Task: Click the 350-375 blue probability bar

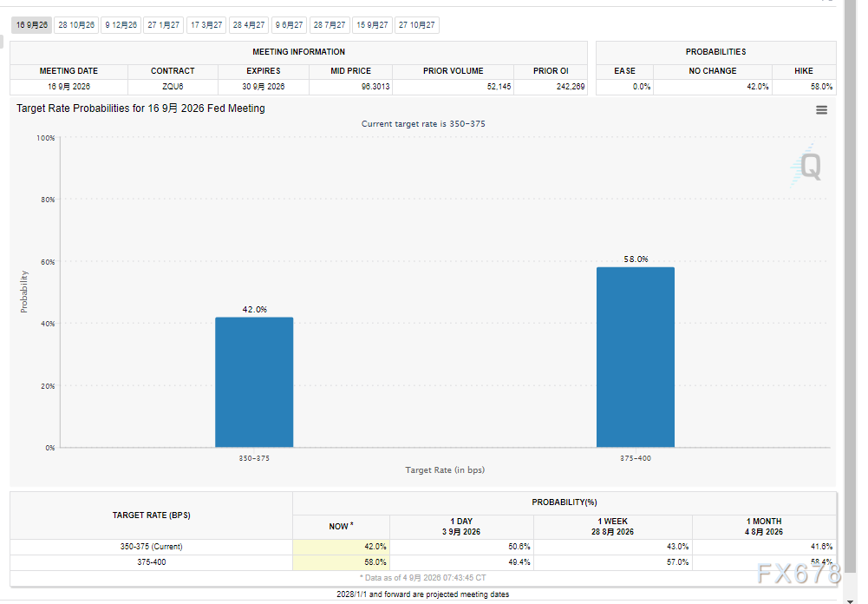Action: 254,382
